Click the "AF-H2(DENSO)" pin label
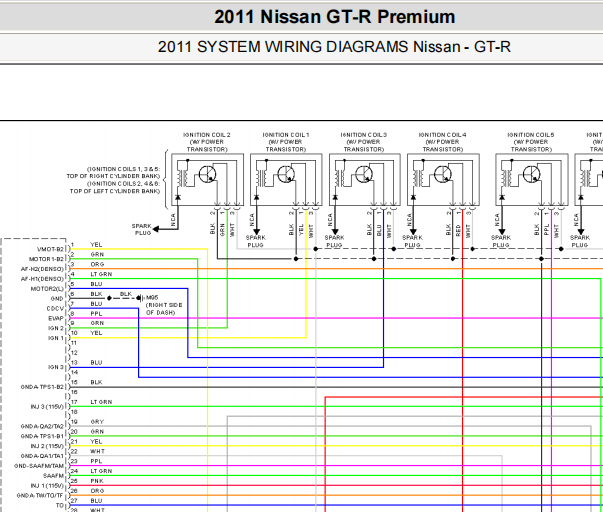Image resolution: width=603 pixels, height=512 pixels. click(42, 269)
